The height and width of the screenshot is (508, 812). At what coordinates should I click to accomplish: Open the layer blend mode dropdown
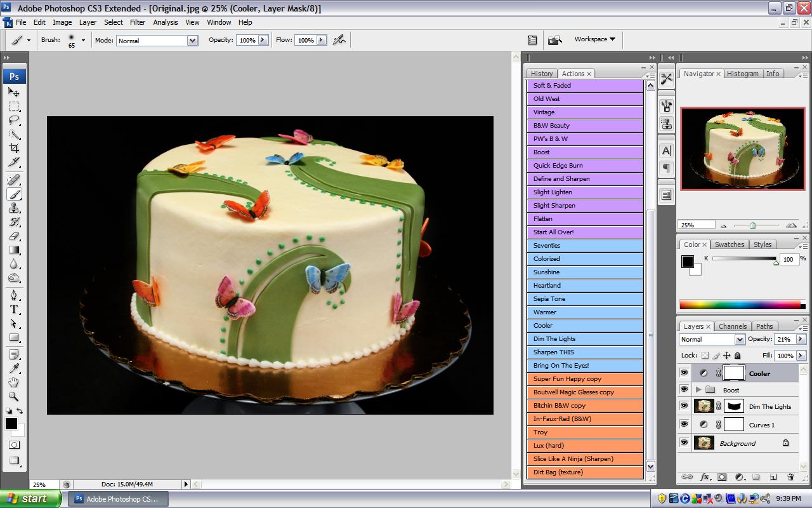click(x=739, y=339)
